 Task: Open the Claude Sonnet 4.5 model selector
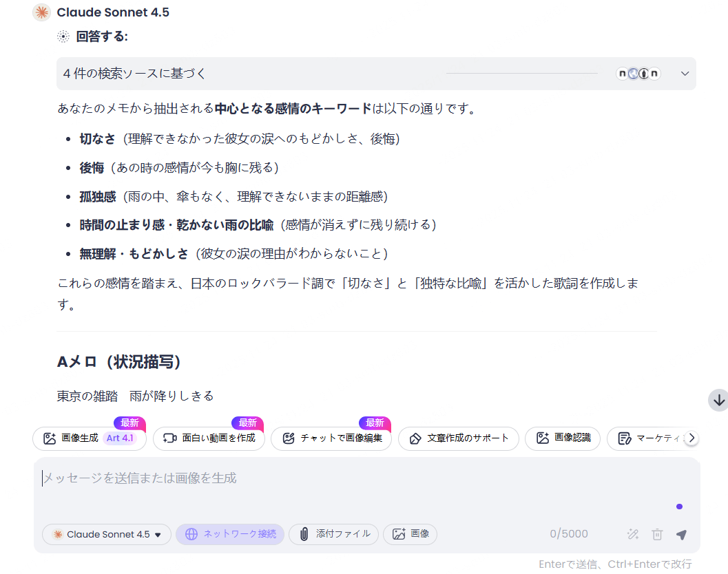coord(106,534)
